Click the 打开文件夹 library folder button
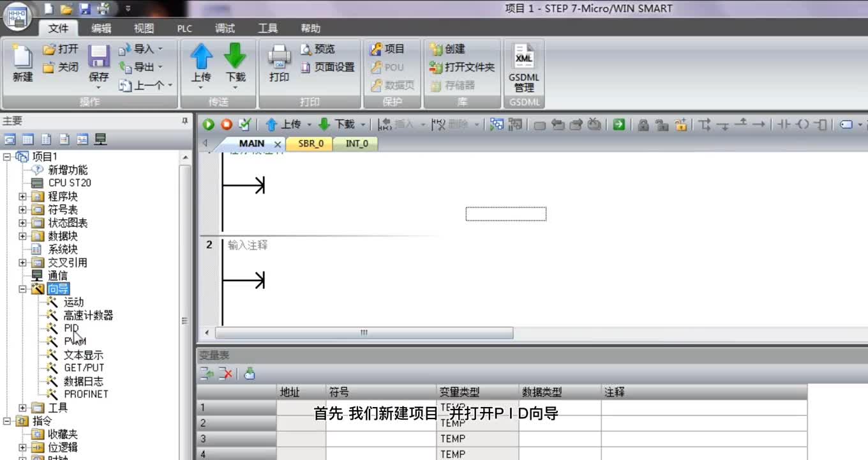The image size is (868, 460). point(462,67)
